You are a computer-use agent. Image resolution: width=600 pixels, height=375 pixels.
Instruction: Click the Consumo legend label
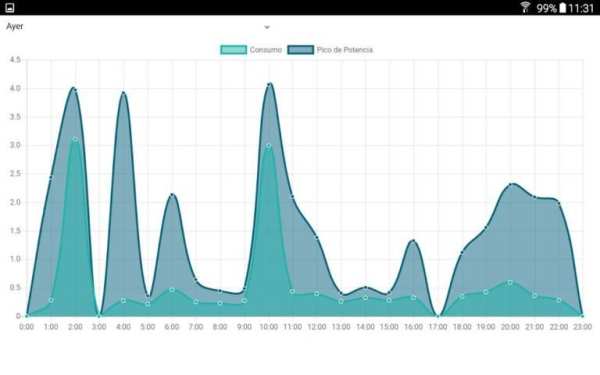coord(266,50)
